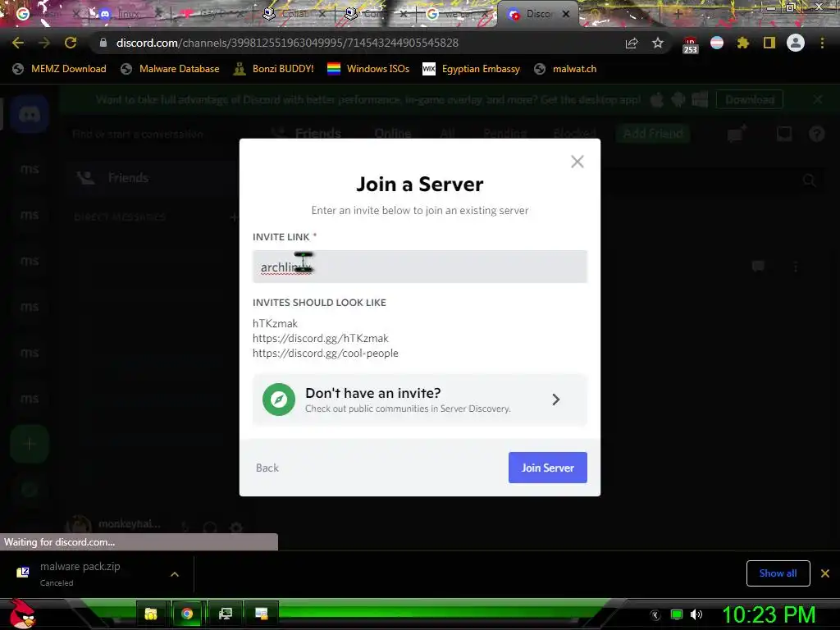Open Discord help question mark icon

pyautogui.click(x=816, y=134)
